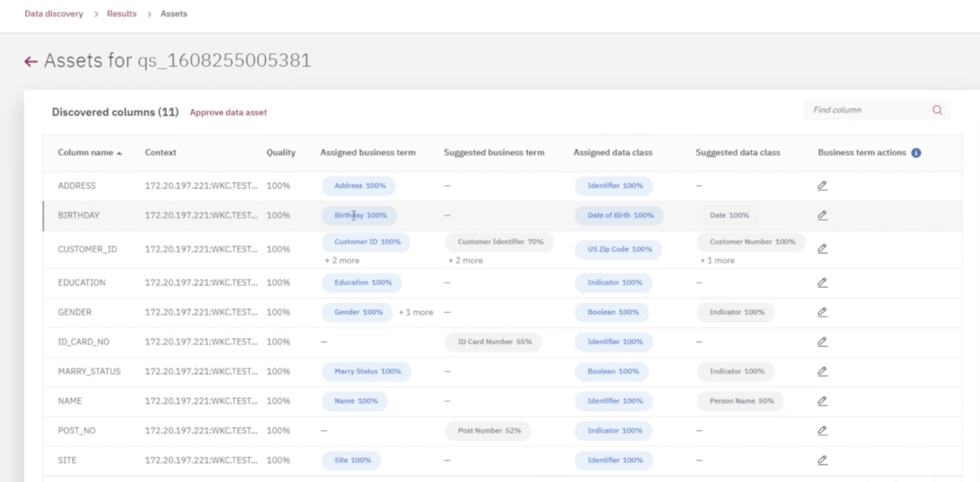Click 'Date of Birth 100%' data class
The width and height of the screenshot is (980, 482).
pos(619,215)
